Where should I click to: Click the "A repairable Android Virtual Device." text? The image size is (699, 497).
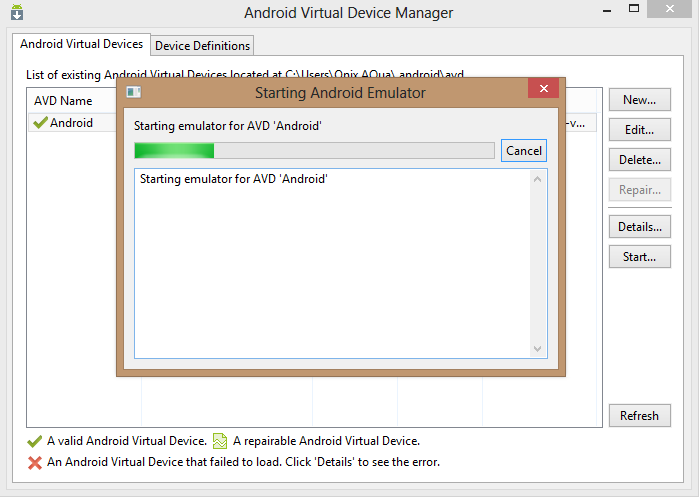(x=326, y=441)
